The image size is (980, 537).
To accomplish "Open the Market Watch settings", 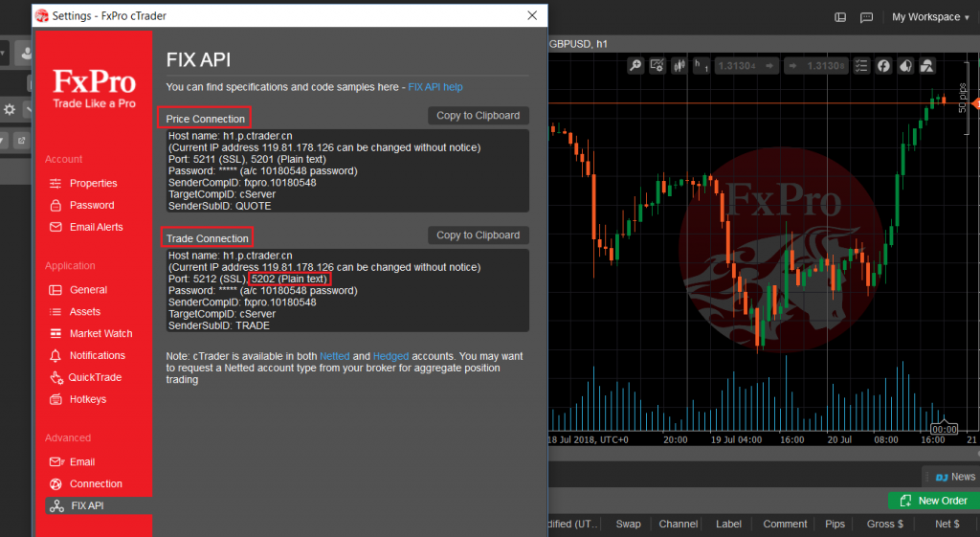I will click(x=91, y=334).
